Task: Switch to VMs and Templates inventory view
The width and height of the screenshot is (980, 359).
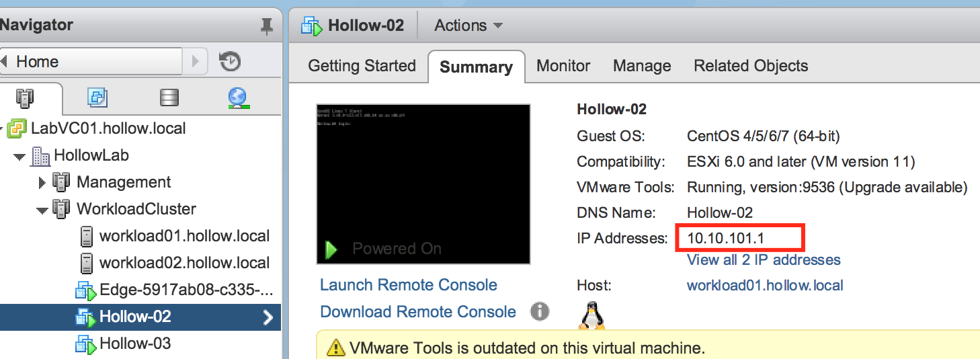Action: pyautogui.click(x=97, y=98)
